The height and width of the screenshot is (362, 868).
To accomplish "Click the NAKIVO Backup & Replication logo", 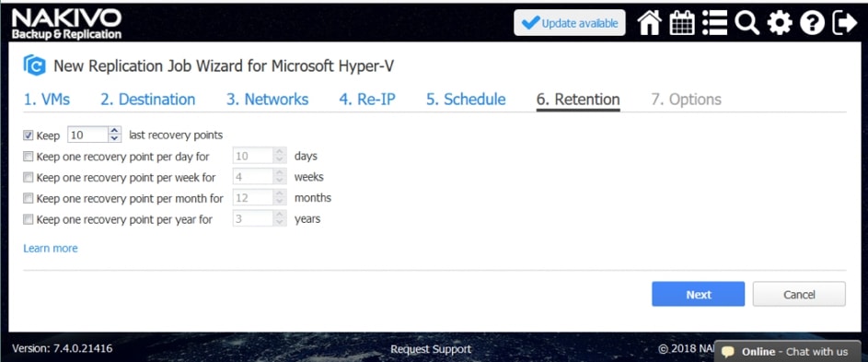I will [x=66, y=24].
